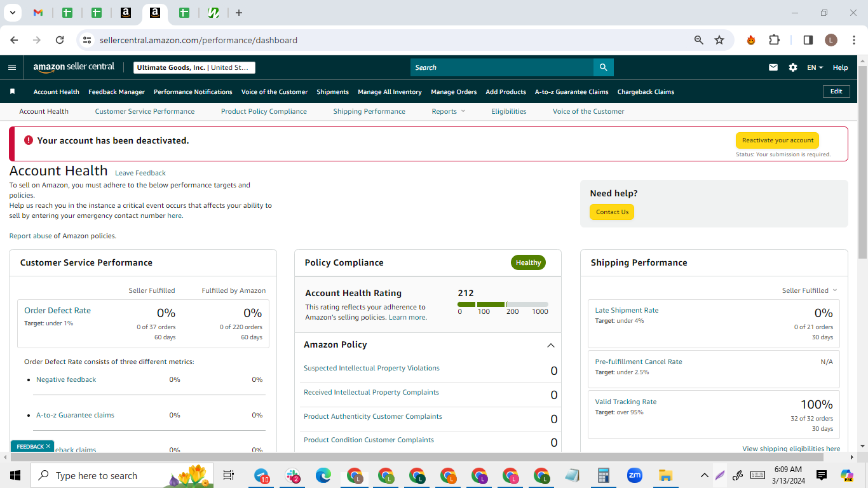This screenshot has width=868, height=488.
Task: Open the Windows notification center icon
Action: pos(822,475)
